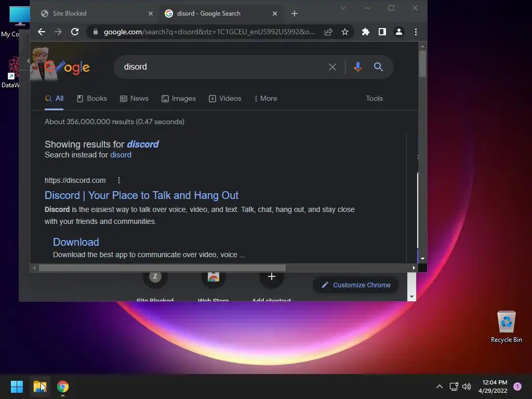
Task: Switch to Books results
Action: (92, 98)
